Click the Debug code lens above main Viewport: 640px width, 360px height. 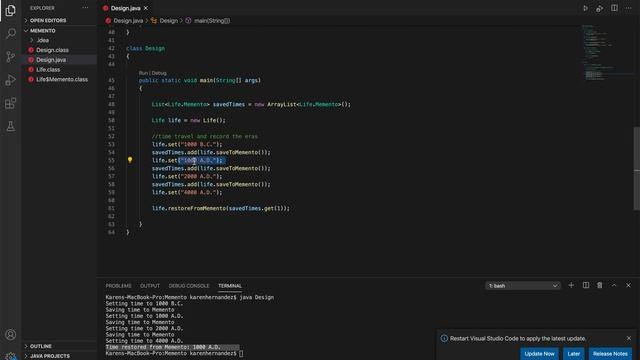coord(159,73)
